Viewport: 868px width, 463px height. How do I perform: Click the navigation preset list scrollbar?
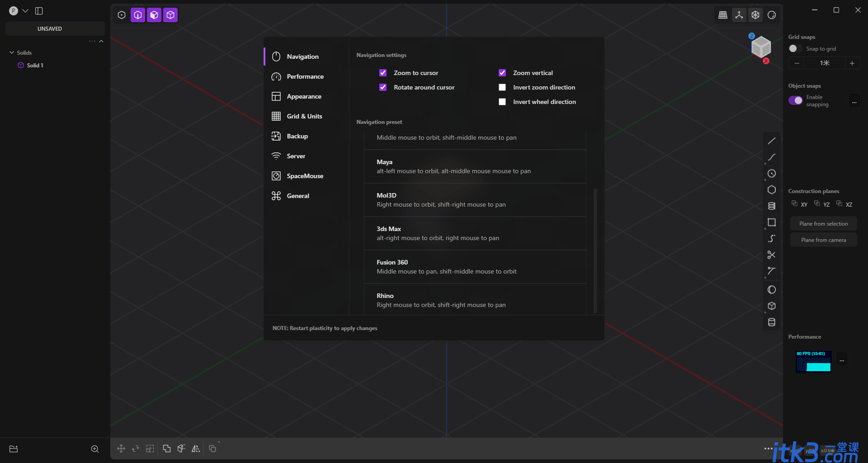pos(595,250)
